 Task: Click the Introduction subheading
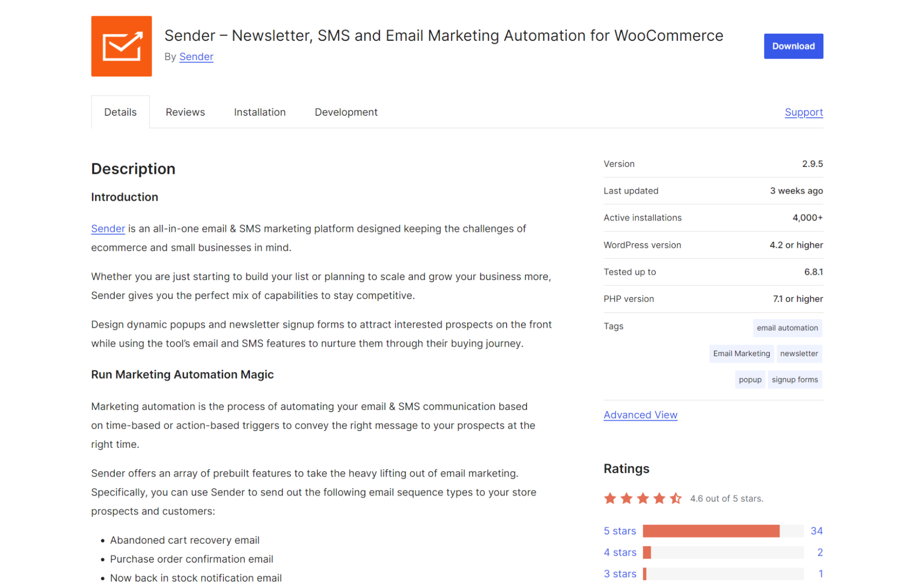tap(125, 197)
